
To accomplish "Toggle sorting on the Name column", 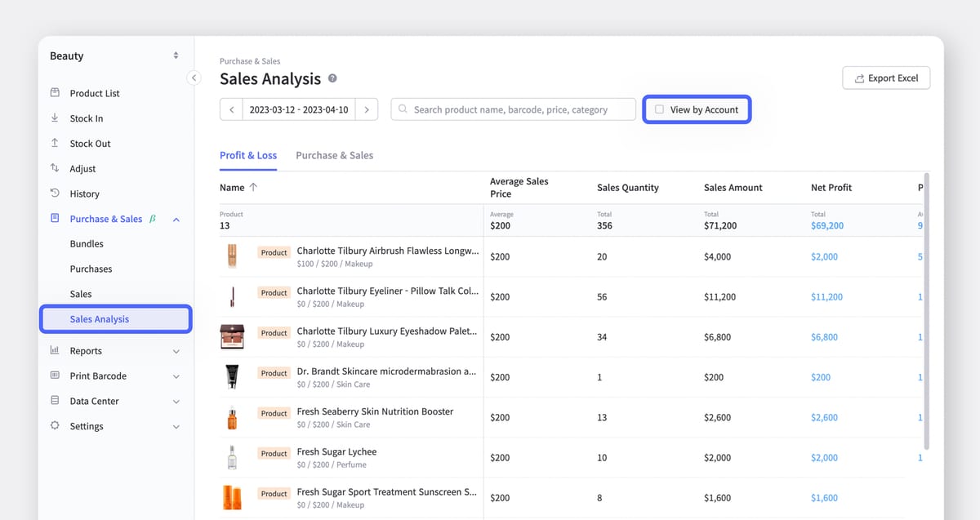I will pyautogui.click(x=242, y=187).
